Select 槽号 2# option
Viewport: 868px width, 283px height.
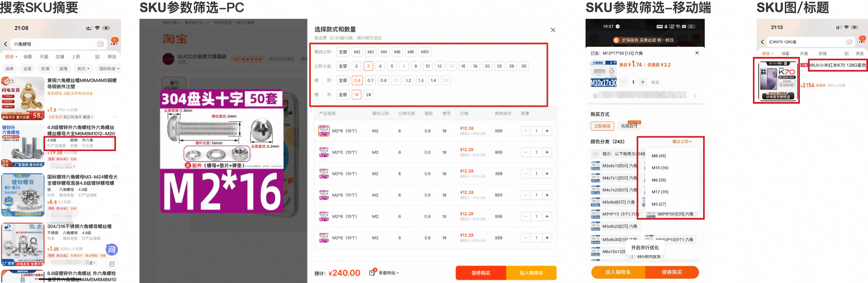(x=369, y=95)
